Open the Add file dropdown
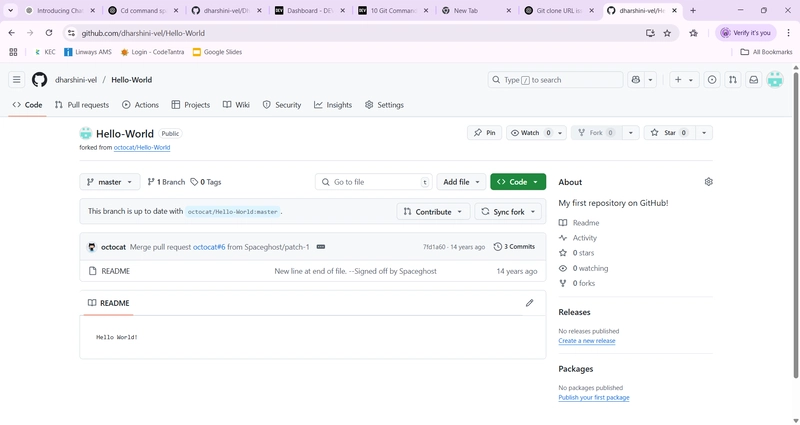 461,182
